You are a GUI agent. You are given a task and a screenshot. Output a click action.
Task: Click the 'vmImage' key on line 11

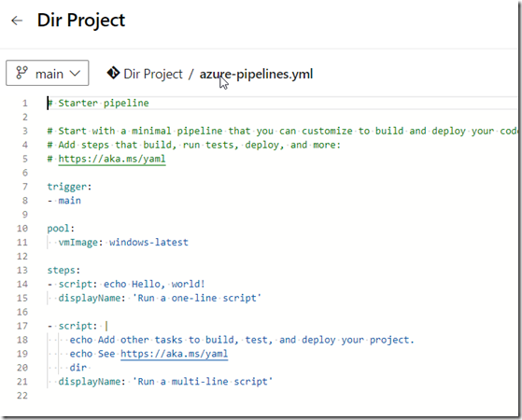tap(78, 243)
